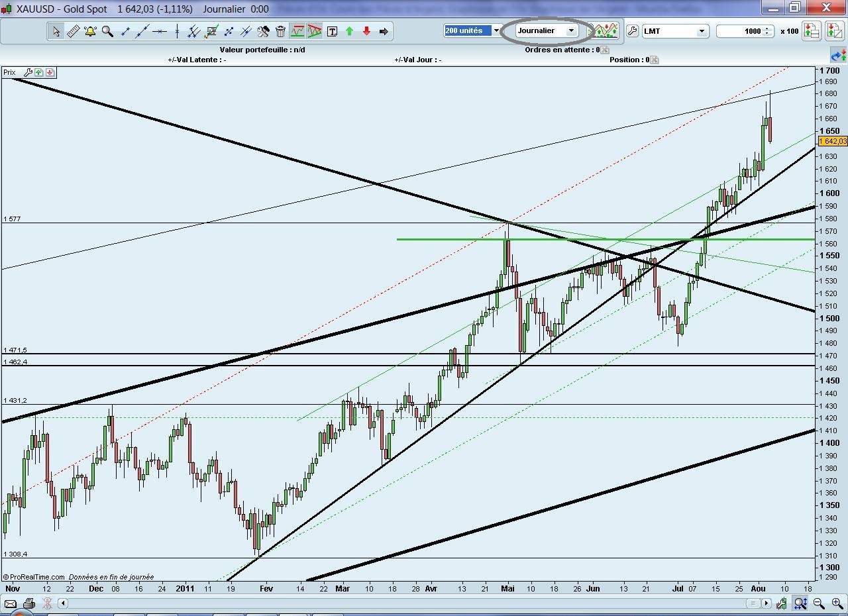This screenshot has height=616, width=848.
Task: Zoom out the chart with minus magnifier
Action: [x=819, y=603]
